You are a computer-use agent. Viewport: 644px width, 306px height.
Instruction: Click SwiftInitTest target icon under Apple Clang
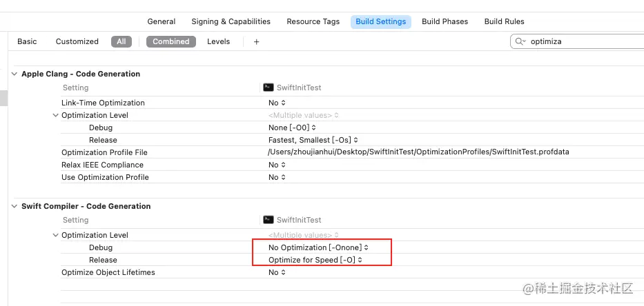pyautogui.click(x=269, y=88)
